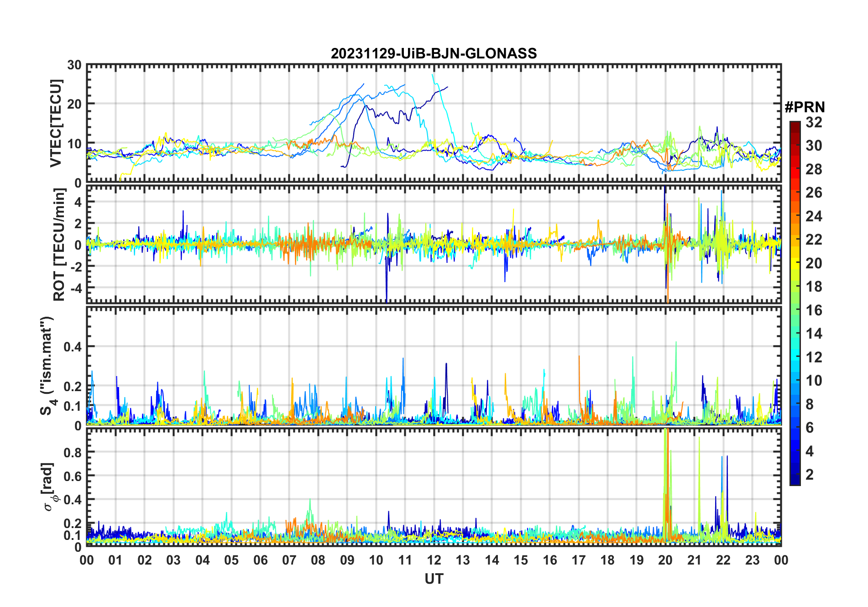868x607 pixels.
Task: Click UT axis tick label 07
Action: [289, 560]
